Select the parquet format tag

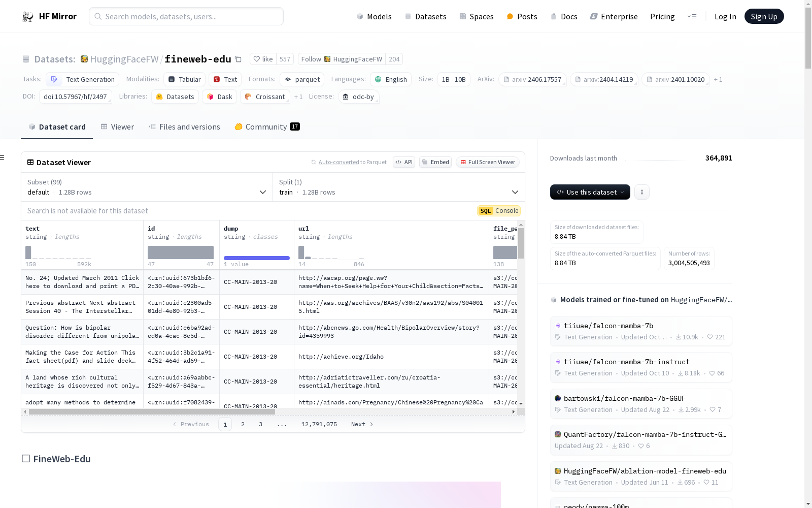302,79
